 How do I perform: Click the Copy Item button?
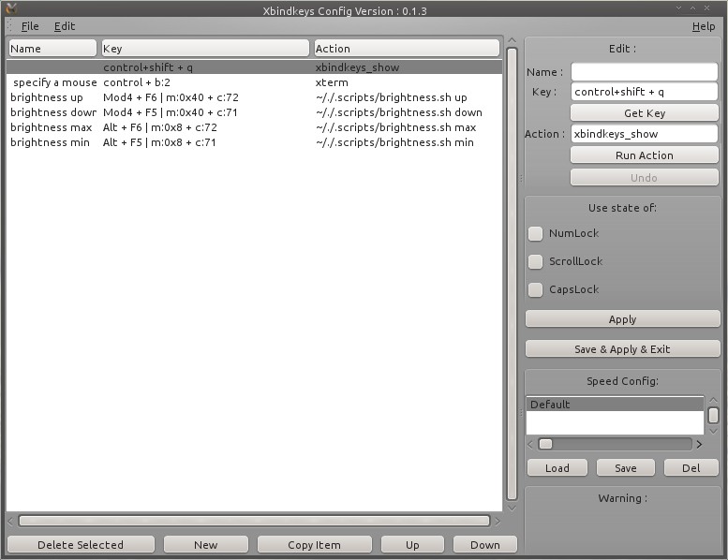pyautogui.click(x=314, y=545)
